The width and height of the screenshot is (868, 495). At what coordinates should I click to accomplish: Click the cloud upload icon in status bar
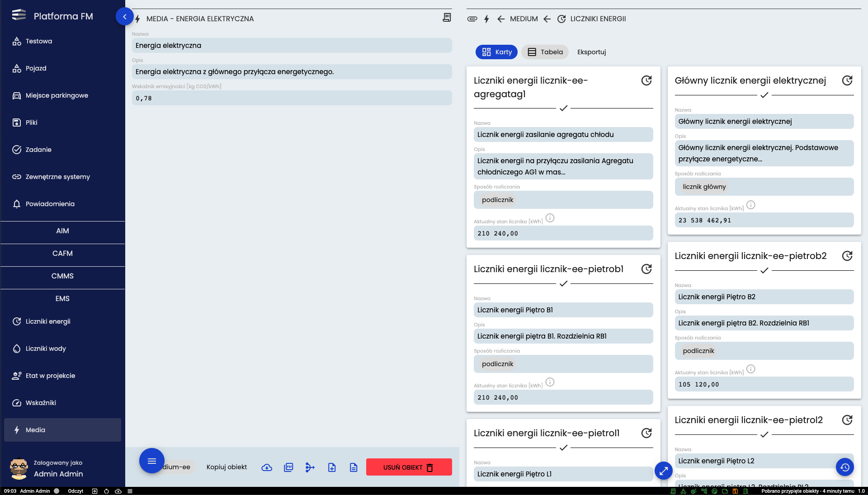pos(118,491)
